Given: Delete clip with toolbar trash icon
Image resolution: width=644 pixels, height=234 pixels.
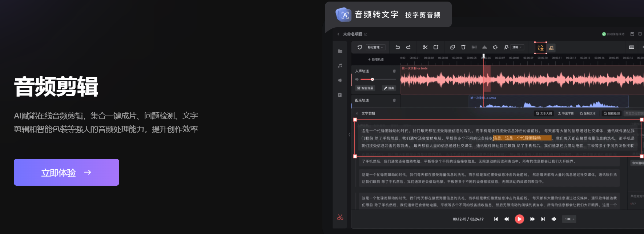Looking at the screenshot, I should [x=463, y=47].
